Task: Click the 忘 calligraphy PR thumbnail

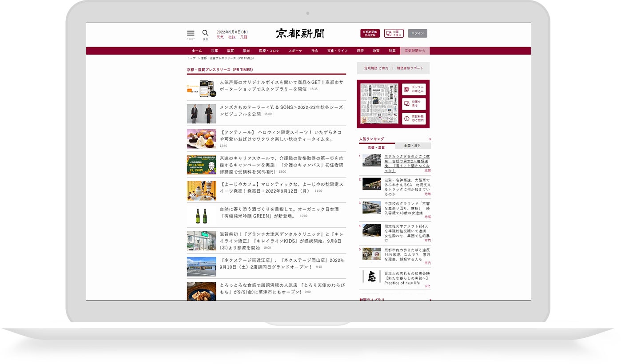Action: [x=372, y=277]
